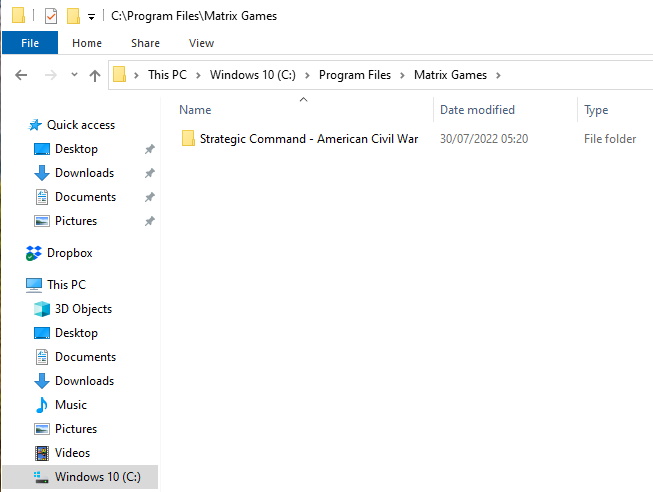This screenshot has height=492, width=653.
Task: Sort by the Date modified column
Action: coord(477,110)
